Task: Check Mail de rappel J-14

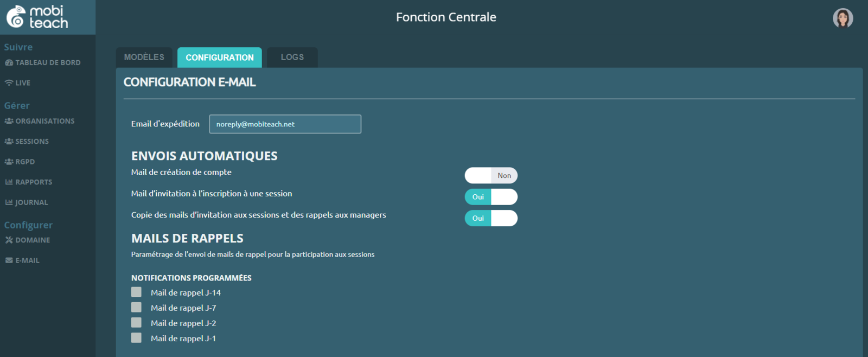Action: tap(136, 292)
